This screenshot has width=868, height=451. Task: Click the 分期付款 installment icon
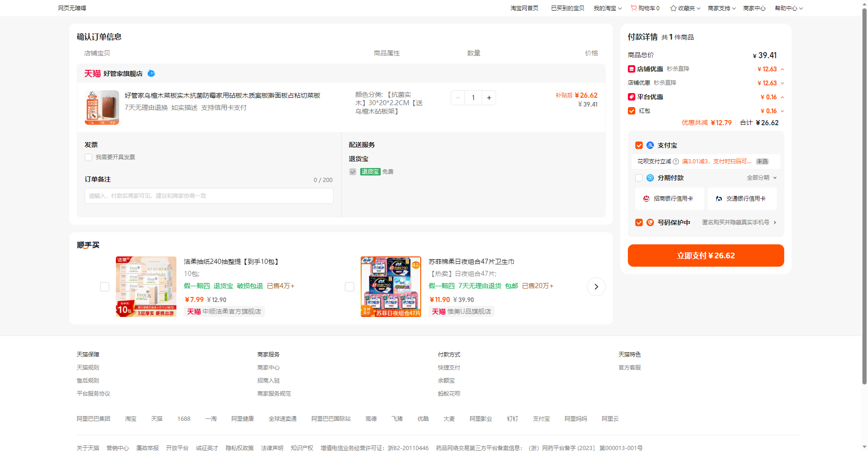coord(650,178)
